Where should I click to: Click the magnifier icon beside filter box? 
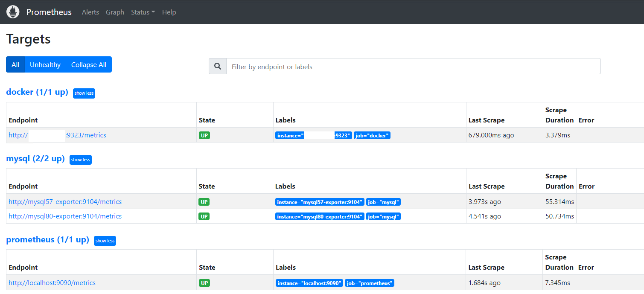point(218,66)
